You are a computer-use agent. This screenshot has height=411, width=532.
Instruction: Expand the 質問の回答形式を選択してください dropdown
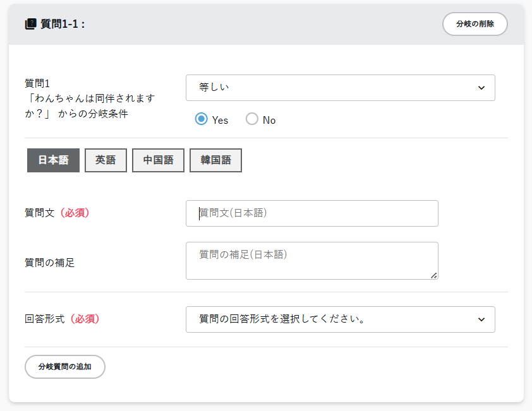coord(340,319)
